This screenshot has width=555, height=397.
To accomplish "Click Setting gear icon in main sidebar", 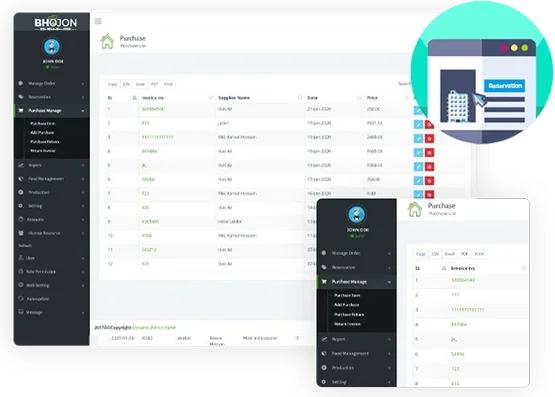I will click(x=21, y=206).
